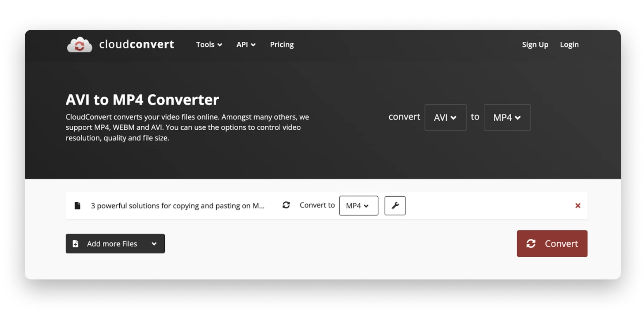The width and height of the screenshot is (644, 315).
Task: Open the MP4 target format dropdown in header
Action: click(x=507, y=117)
